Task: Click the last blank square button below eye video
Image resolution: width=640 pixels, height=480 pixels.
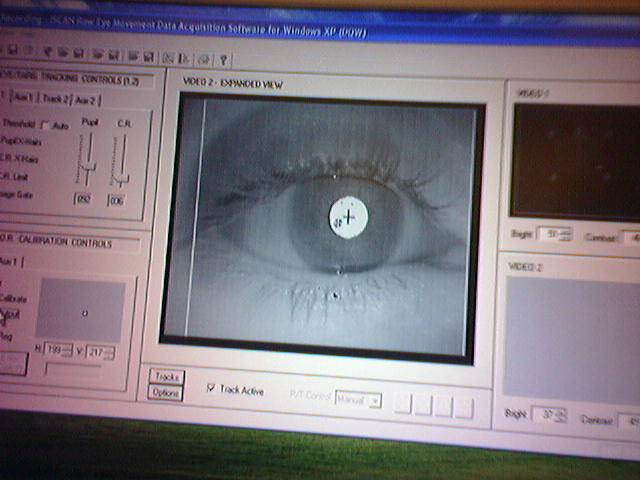Action: click(465, 408)
